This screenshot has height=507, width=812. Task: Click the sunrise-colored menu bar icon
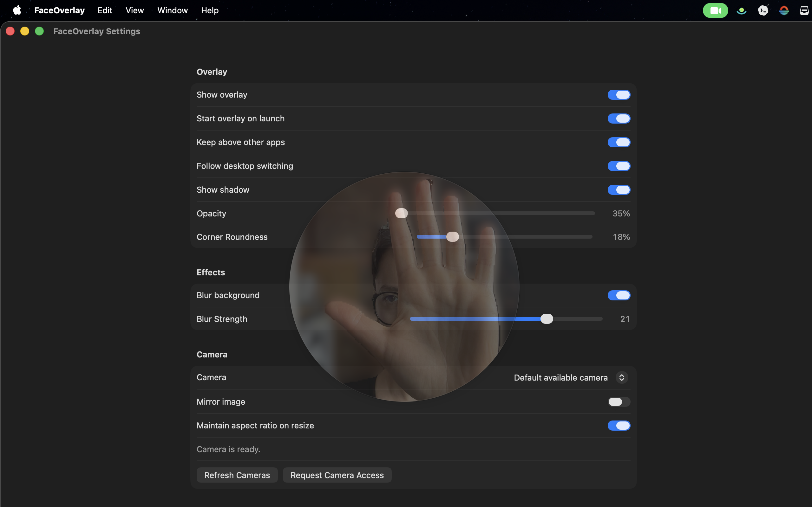(784, 10)
